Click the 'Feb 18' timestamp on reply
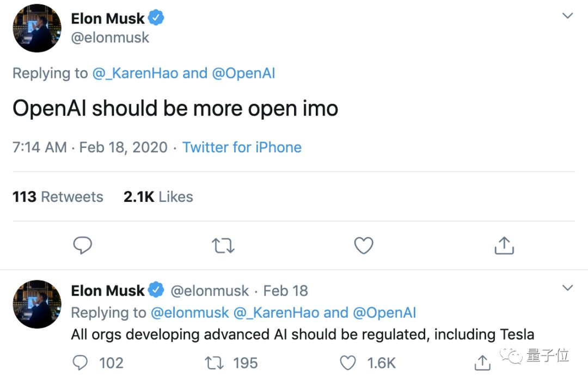Screen dimensions: 588x381 coord(285,291)
